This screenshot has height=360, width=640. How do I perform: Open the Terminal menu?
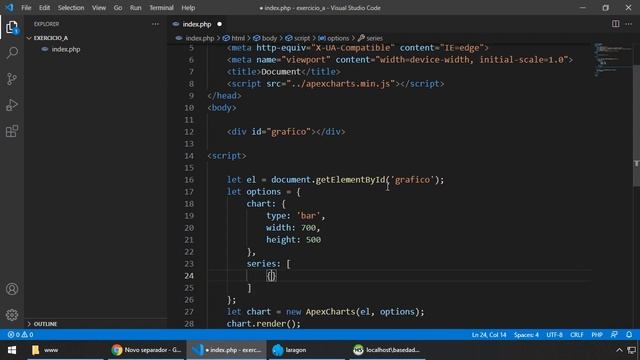click(x=161, y=8)
